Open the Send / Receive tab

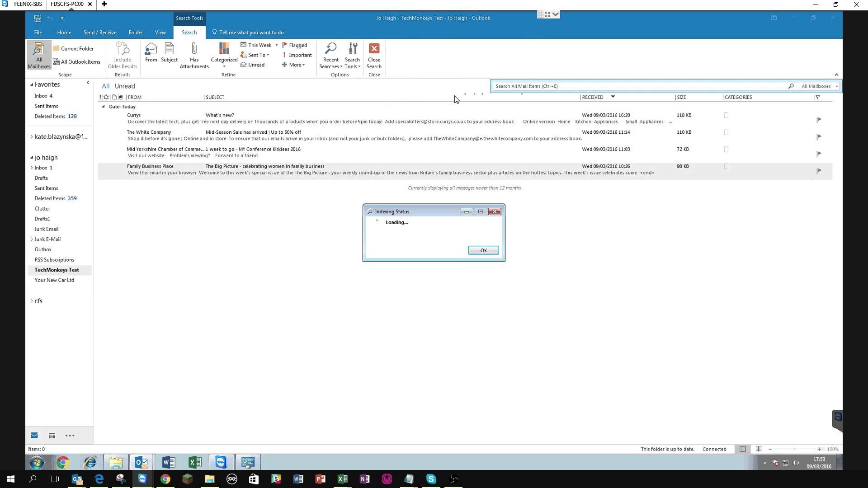tap(100, 32)
